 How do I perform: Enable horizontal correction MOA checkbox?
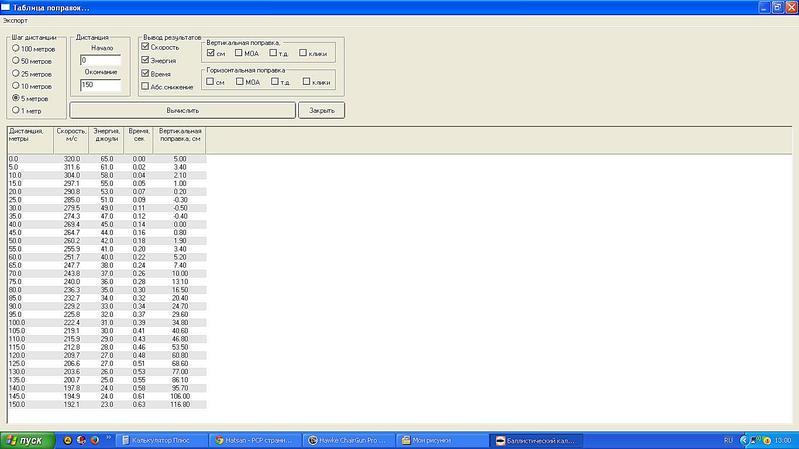coord(239,81)
